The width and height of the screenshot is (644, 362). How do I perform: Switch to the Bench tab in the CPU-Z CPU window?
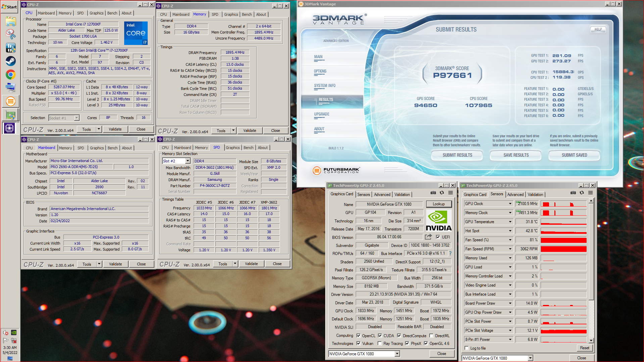pyautogui.click(x=112, y=13)
